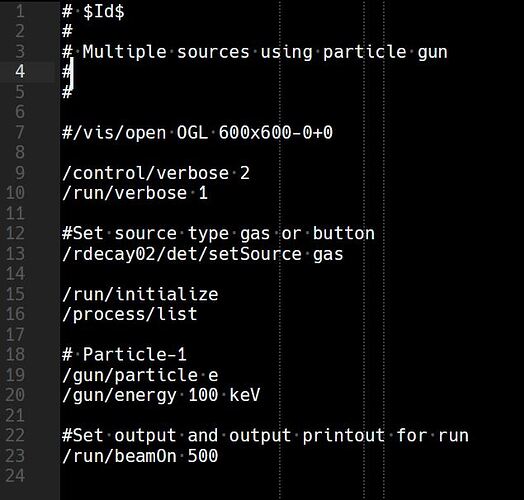The width and height of the screenshot is (524, 500).
Task: Place cursor on '/gun/particle e' line
Action: 140,375
